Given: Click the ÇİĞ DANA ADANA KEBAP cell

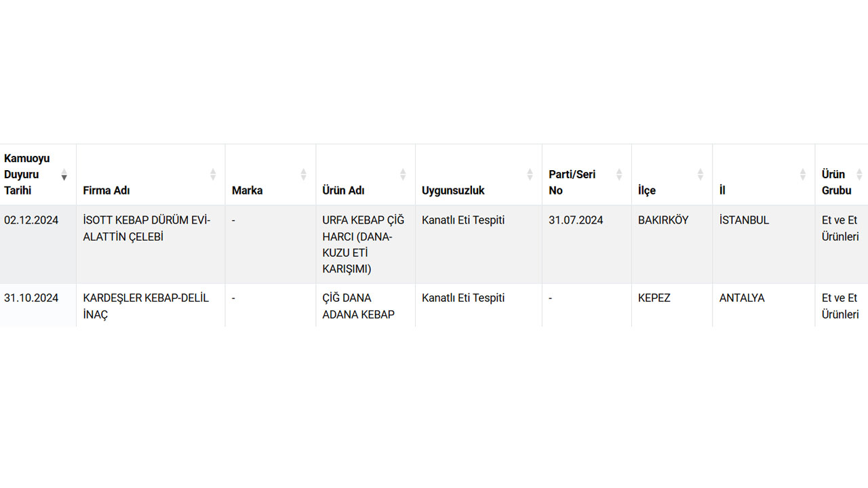Looking at the screenshot, I should 358,306.
